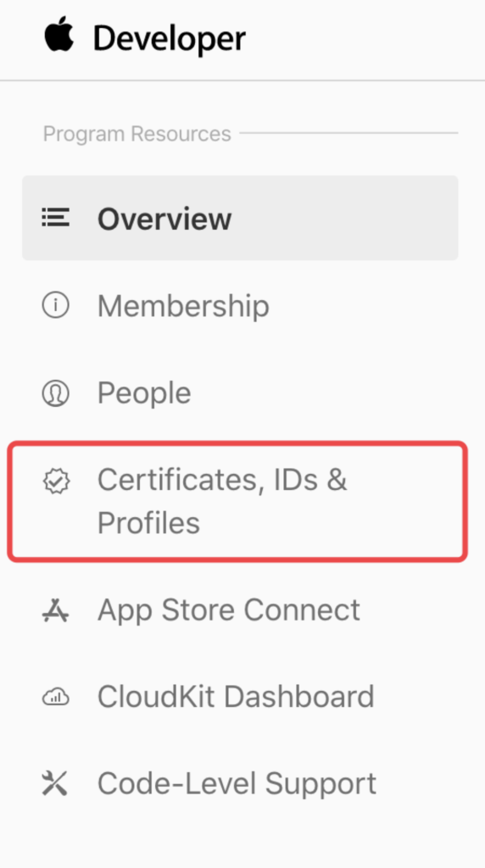This screenshot has width=485, height=868.
Task: Click the App Store Connect icon
Action: point(55,610)
